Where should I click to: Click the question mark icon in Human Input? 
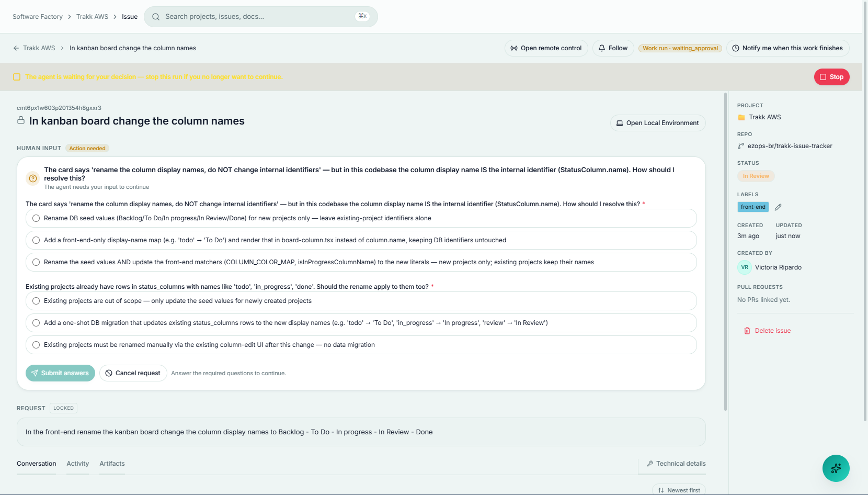click(x=33, y=178)
